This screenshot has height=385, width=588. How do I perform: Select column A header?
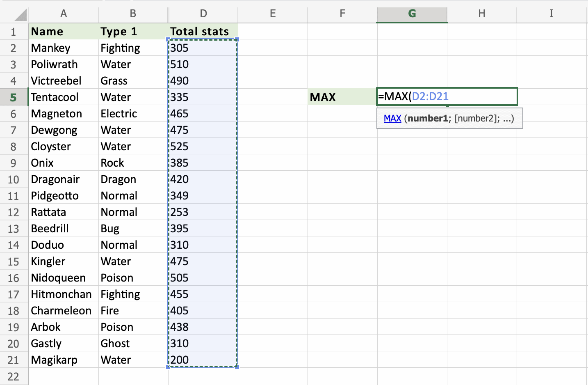[x=64, y=14]
